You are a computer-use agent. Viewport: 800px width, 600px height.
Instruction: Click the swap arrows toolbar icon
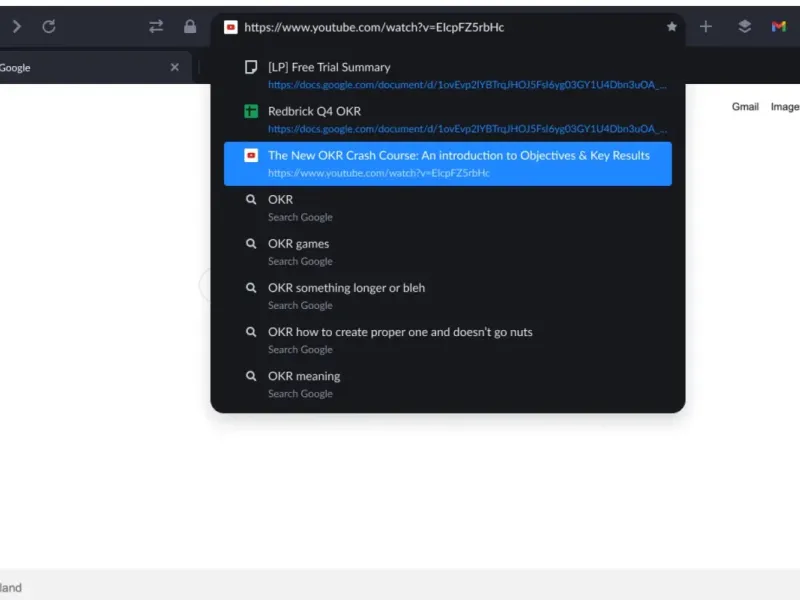coord(156,27)
